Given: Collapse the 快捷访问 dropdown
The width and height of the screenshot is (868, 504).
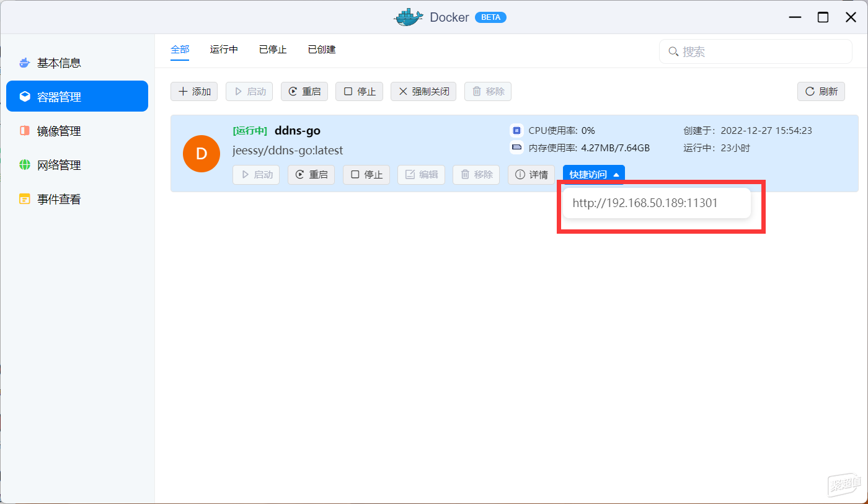Looking at the screenshot, I should point(594,175).
